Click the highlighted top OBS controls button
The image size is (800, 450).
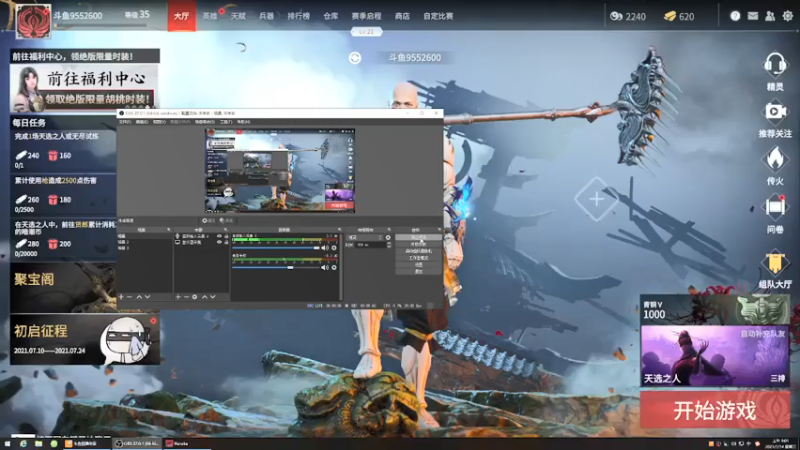418,237
